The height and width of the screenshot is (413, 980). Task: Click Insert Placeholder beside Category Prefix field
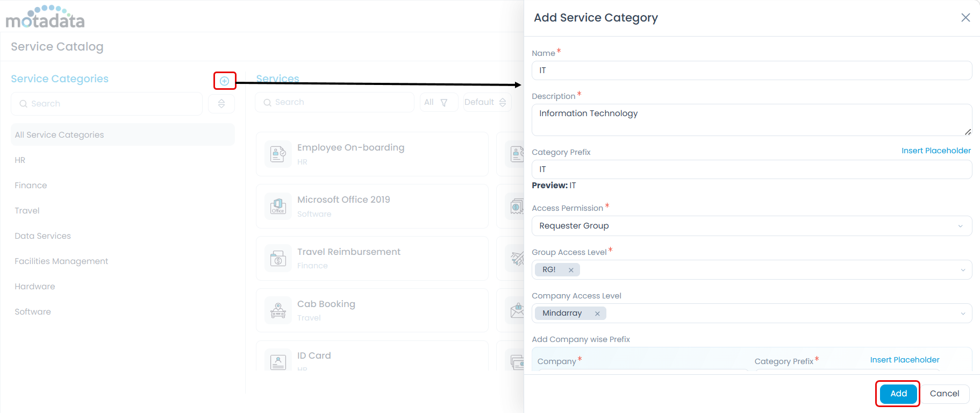tap(936, 151)
